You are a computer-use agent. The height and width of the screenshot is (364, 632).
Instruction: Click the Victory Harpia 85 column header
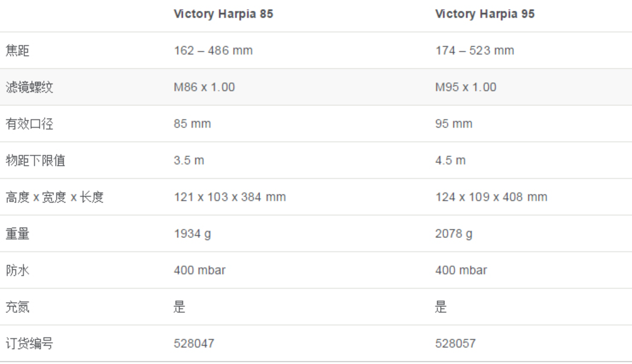[223, 14]
